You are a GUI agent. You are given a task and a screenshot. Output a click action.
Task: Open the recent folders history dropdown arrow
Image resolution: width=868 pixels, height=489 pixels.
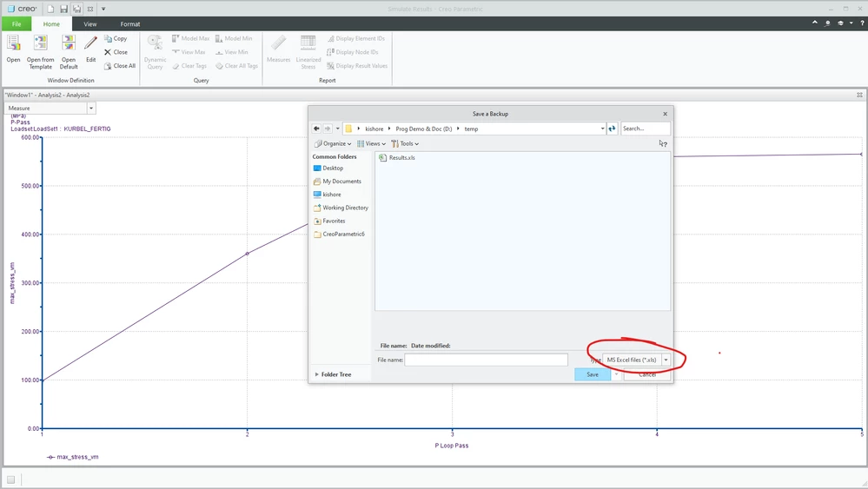click(x=338, y=129)
